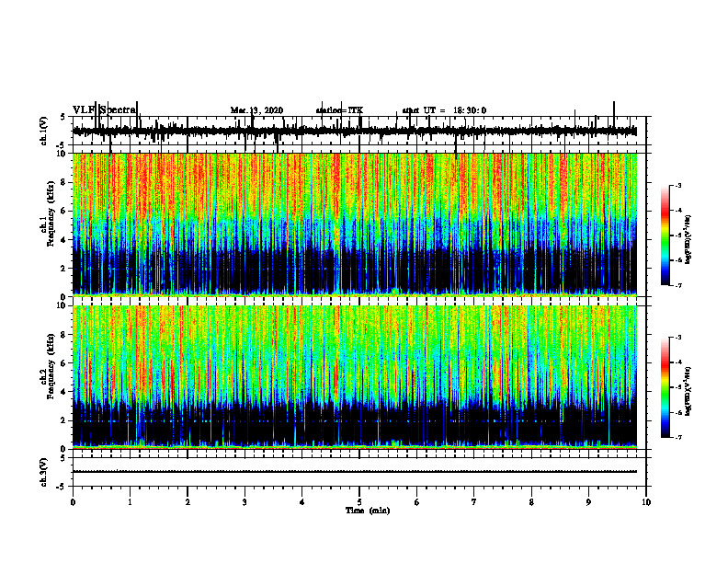Click time axis tick label "1"
Image resolution: width=728 pixels, height=563 pixels.
tap(130, 502)
